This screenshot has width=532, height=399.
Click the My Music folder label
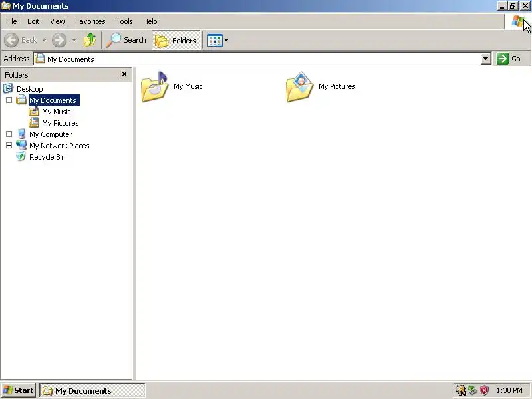(x=188, y=86)
